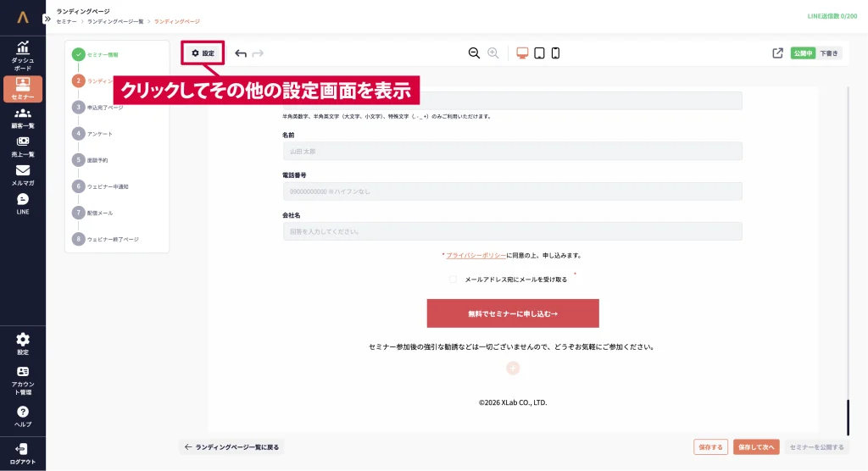The width and height of the screenshot is (868, 471).
Task: Open the LINE sidebar icon
Action: pyautogui.click(x=23, y=203)
